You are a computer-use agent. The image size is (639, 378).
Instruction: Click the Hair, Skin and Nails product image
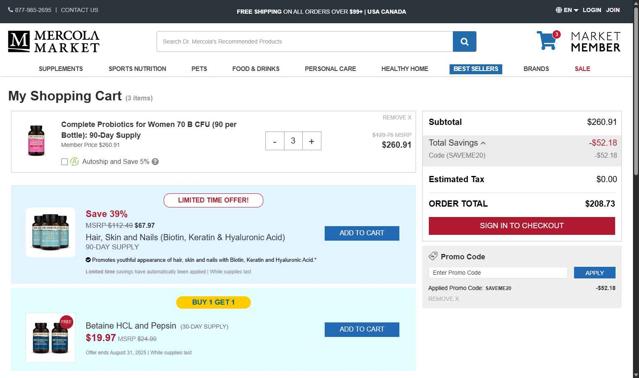point(51,232)
